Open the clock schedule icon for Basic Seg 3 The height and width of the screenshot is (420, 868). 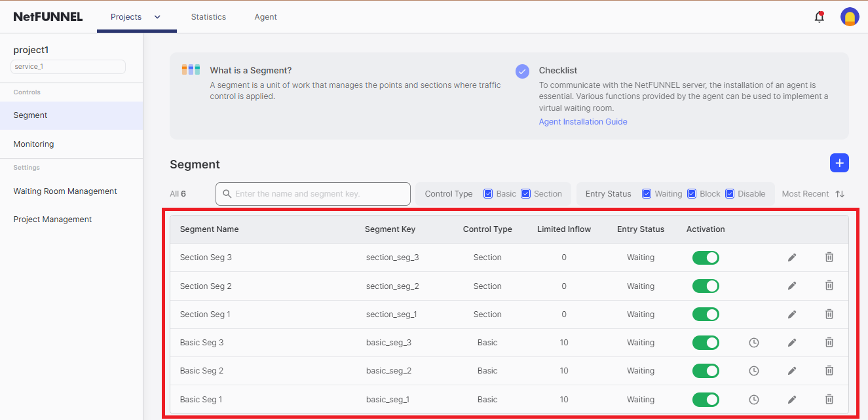point(754,343)
